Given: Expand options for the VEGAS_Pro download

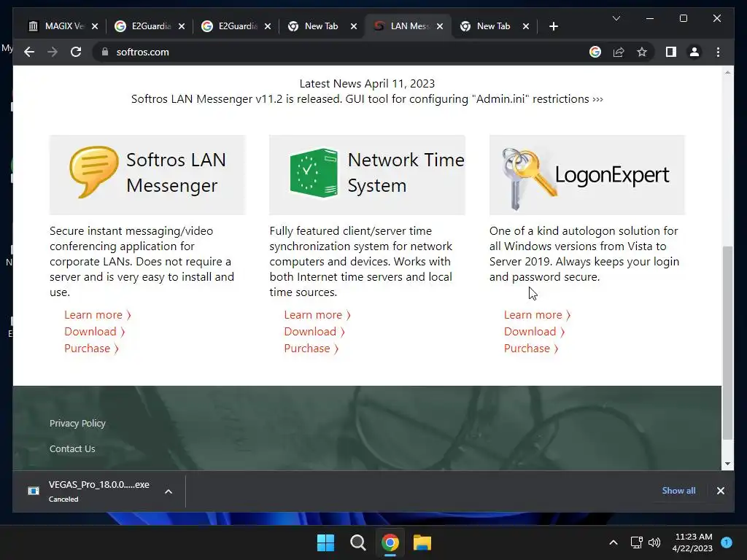Looking at the screenshot, I should 169,491.
